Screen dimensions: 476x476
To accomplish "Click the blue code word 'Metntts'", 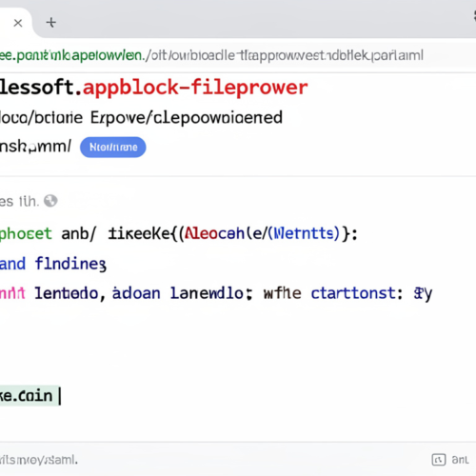I will click(x=304, y=233).
